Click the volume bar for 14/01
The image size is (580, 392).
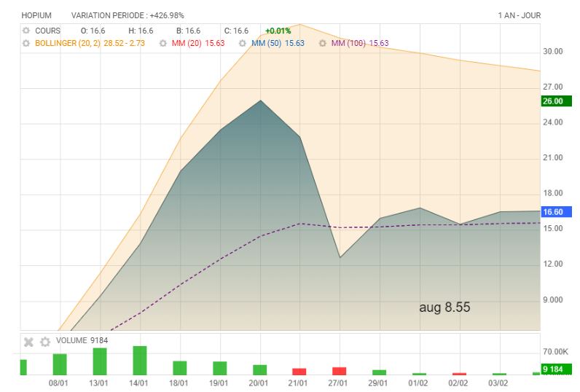pos(140,361)
